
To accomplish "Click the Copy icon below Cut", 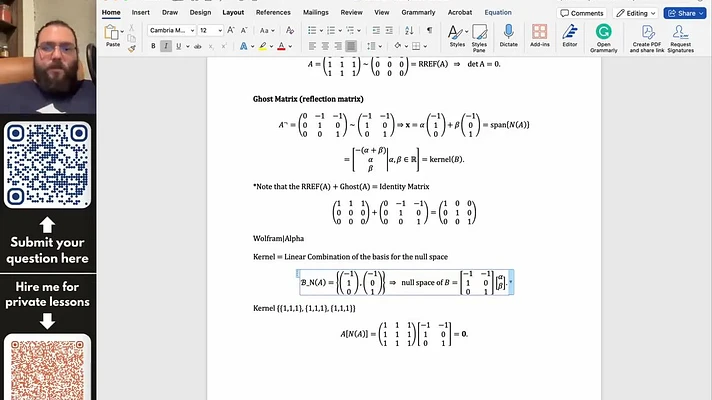I will pyautogui.click(x=131, y=38).
